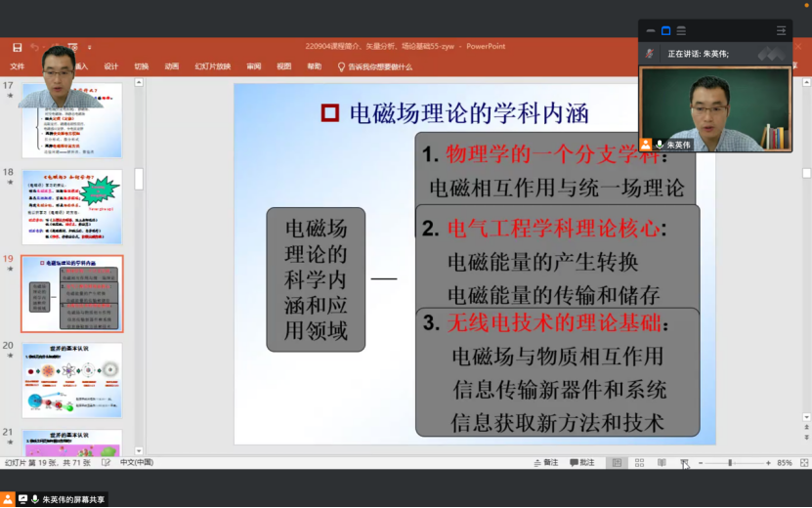Click zoom in plus button
The height and width of the screenshot is (508, 812).
pyautogui.click(x=768, y=463)
